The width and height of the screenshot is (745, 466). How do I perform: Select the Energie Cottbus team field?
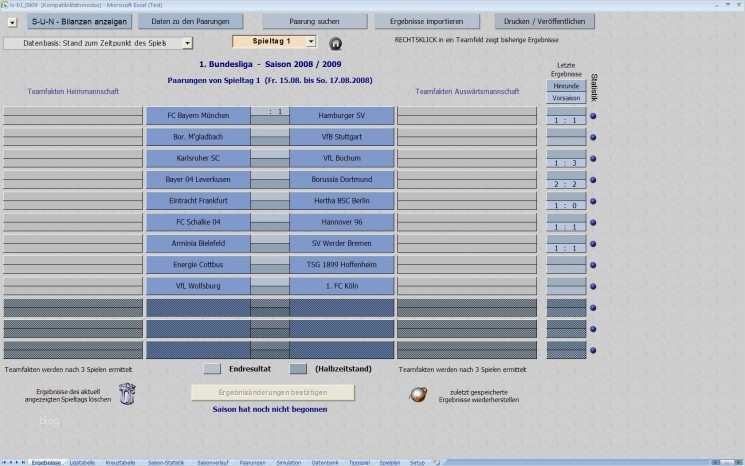point(198,265)
